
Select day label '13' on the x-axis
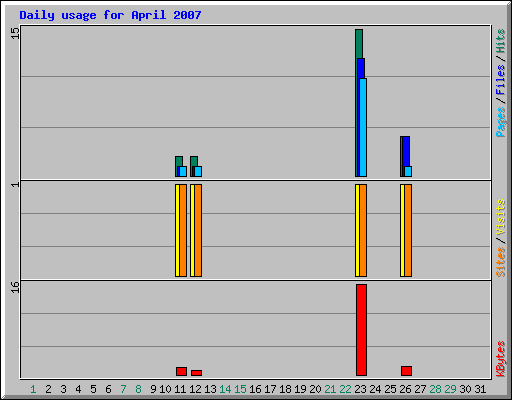coord(210,389)
